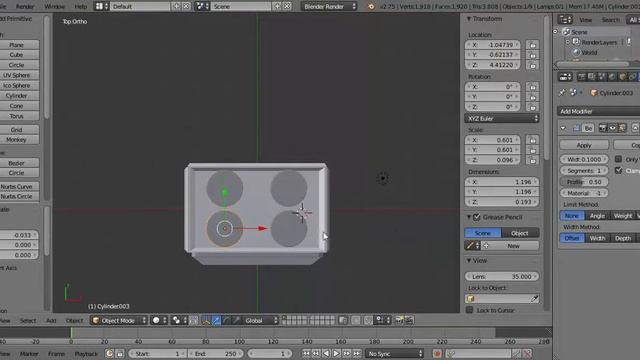
Task: Open the Object properties tab icon
Action: pos(622,77)
